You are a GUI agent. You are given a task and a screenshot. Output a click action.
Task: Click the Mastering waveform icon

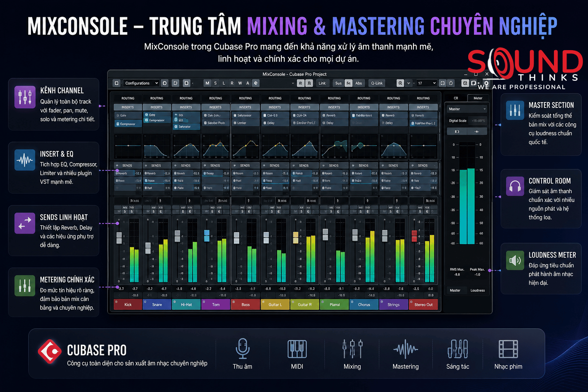pos(406,349)
